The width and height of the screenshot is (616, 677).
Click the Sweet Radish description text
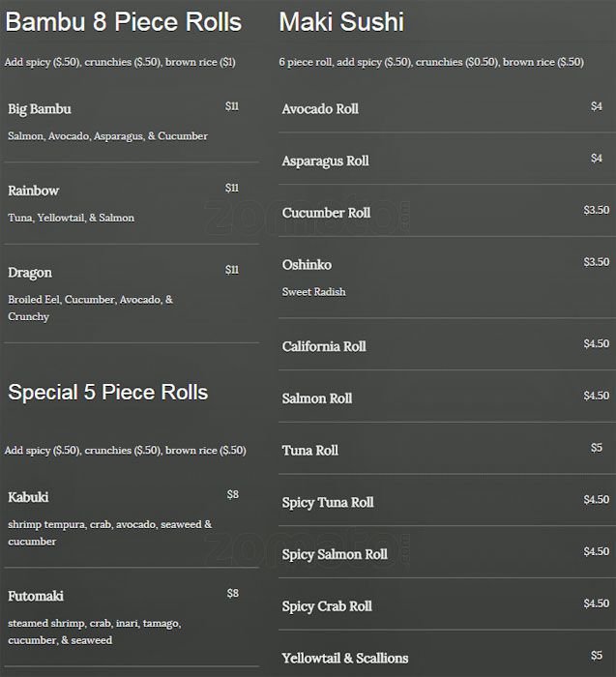point(313,292)
